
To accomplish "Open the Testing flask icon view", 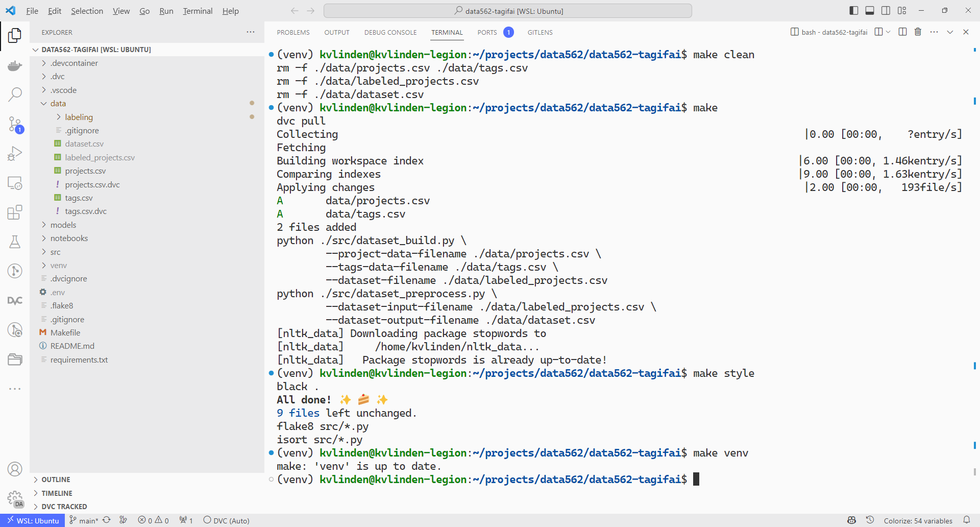I will coord(15,242).
